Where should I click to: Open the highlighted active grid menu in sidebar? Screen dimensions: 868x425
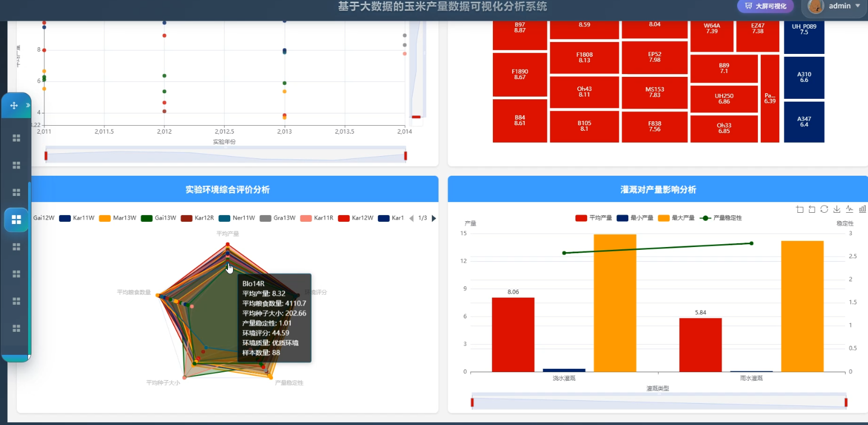tap(16, 220)
